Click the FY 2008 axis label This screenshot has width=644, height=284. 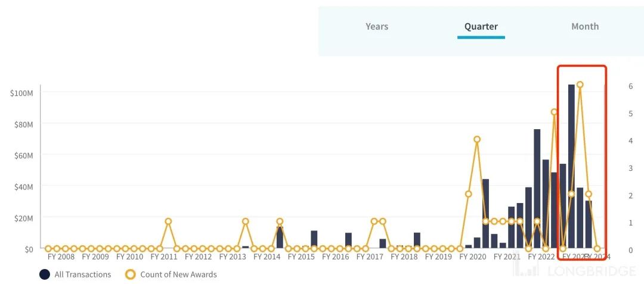[61, 257]
